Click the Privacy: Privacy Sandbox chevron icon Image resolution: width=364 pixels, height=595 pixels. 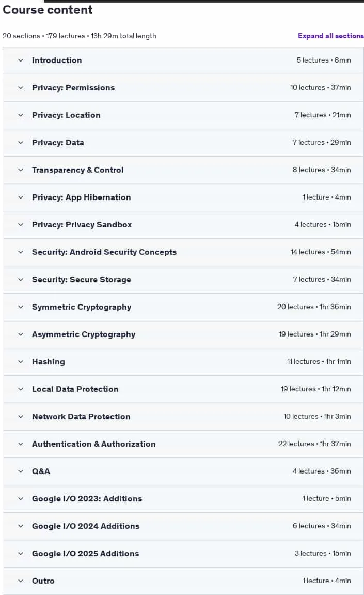click(x=21, y=225)
